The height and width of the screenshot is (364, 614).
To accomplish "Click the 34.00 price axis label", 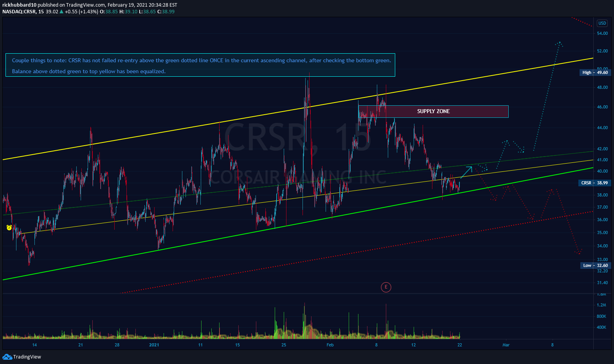I will 602,246.
